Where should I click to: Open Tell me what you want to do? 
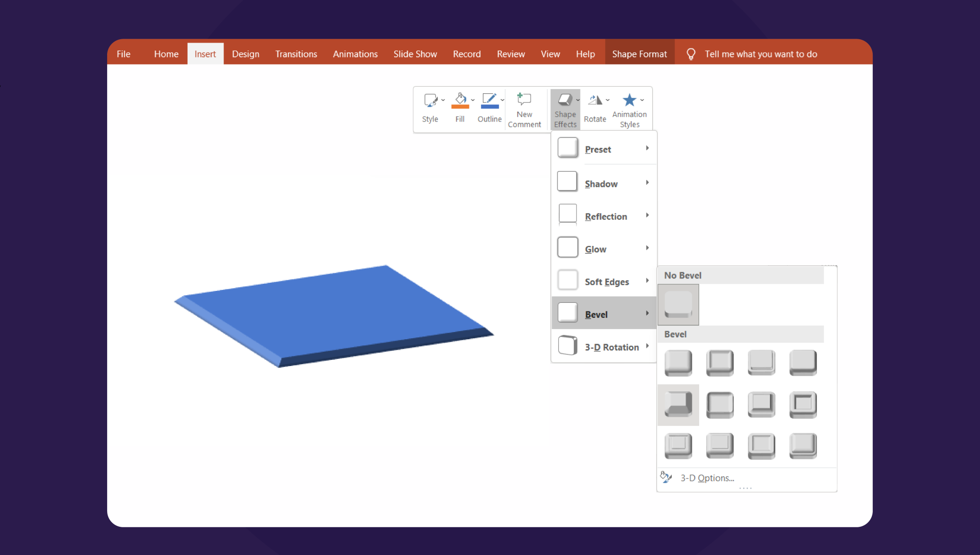760,54
